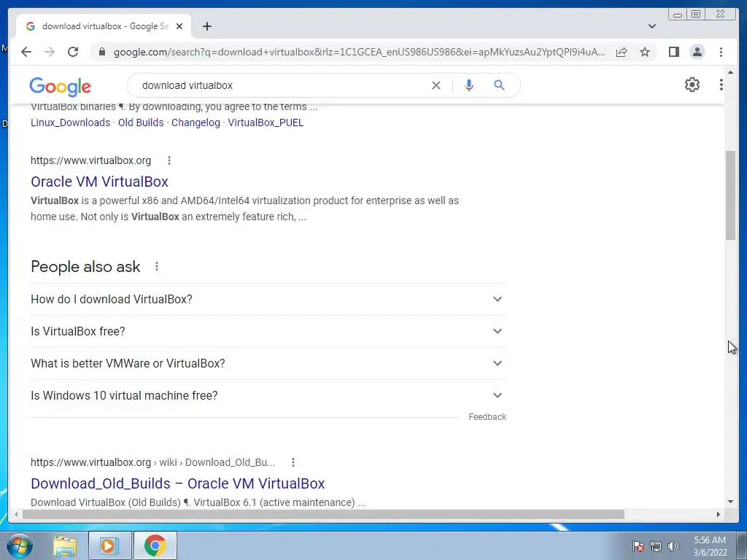The height and width of the screenshot is (560, 747).
Task: Click the horizontal scrollbar thumb
Action: [x=323, y=514]
